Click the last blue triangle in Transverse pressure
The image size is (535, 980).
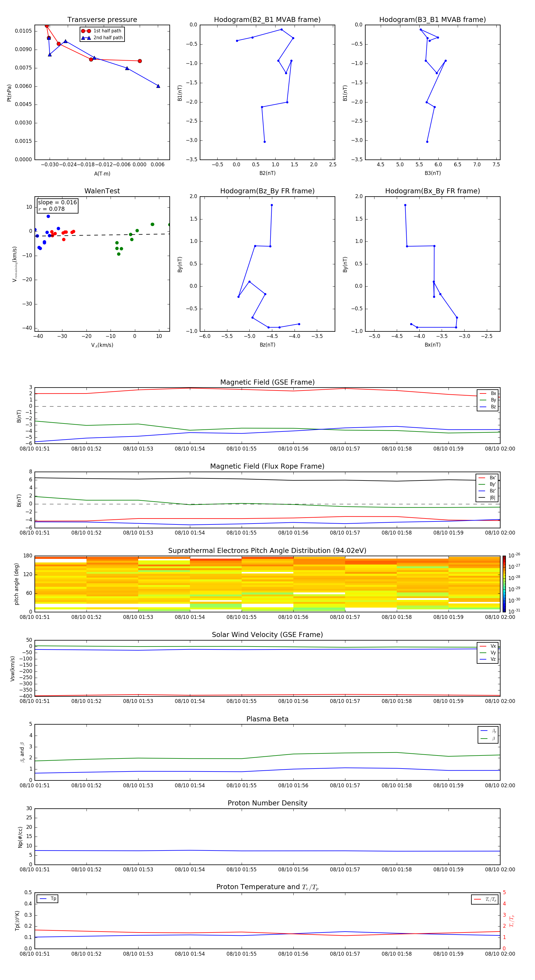158,86
